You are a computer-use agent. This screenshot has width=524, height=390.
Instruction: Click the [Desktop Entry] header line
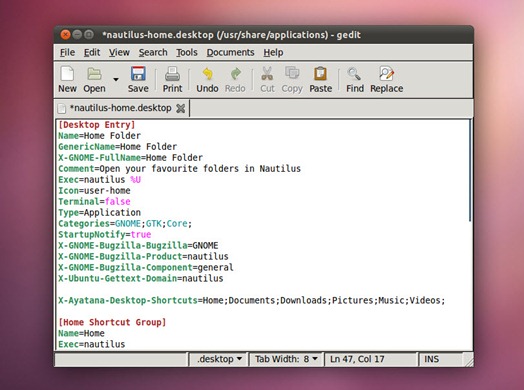click(x=97, y=125)
